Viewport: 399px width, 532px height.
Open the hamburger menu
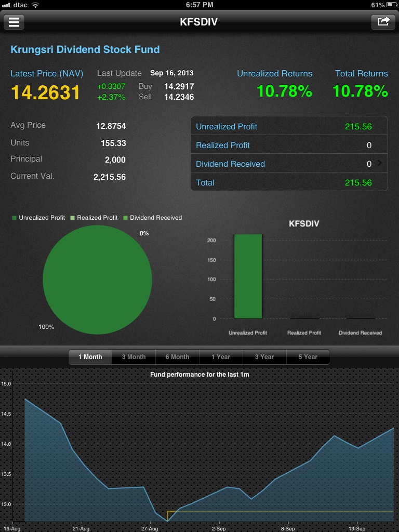[x=14, y=22]
